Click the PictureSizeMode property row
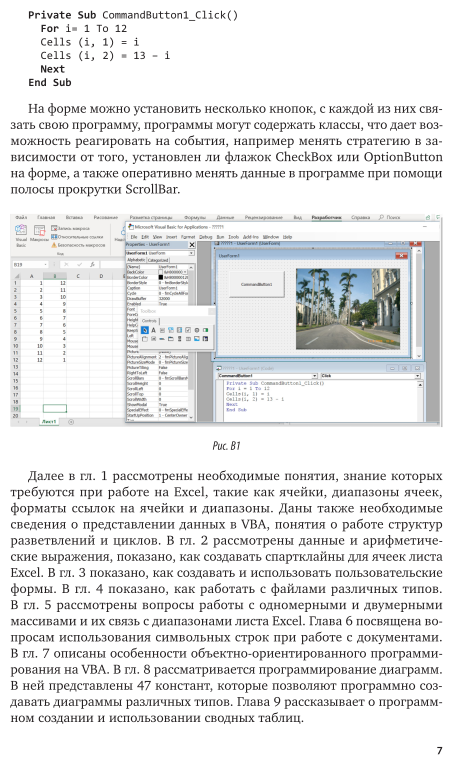The height and width of the screenshot is (765, 453). [x=157, y=362]
